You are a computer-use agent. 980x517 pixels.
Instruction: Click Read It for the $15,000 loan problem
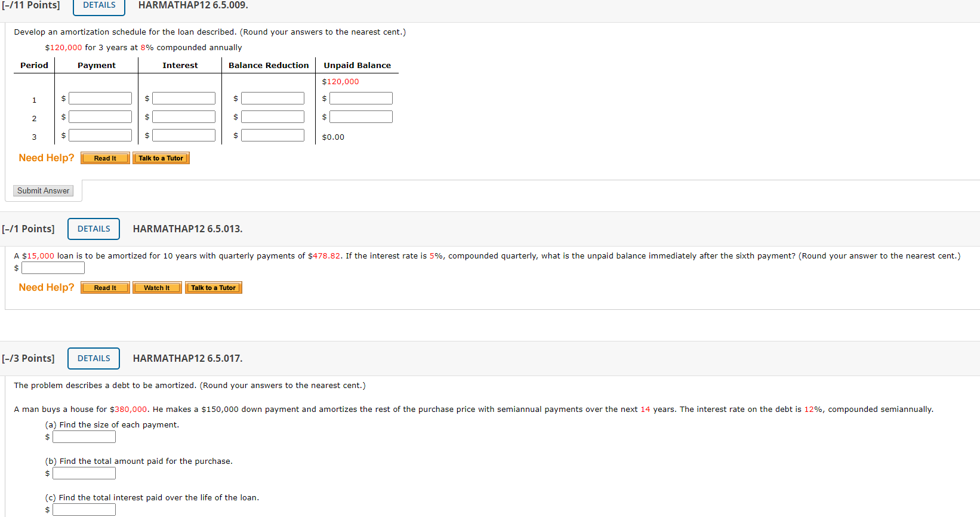[x=104, y=287]
